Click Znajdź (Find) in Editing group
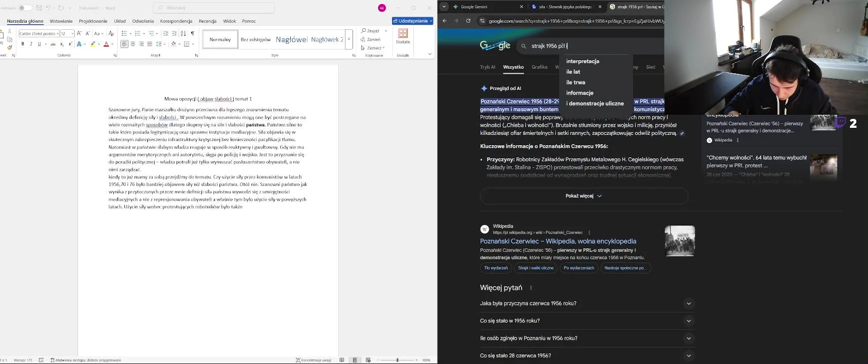 (371, 31)
